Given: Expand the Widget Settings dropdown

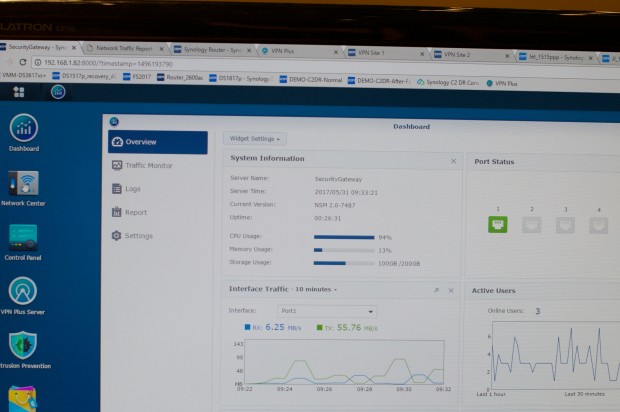Looking at the screenshot, I should coord(254,139).
